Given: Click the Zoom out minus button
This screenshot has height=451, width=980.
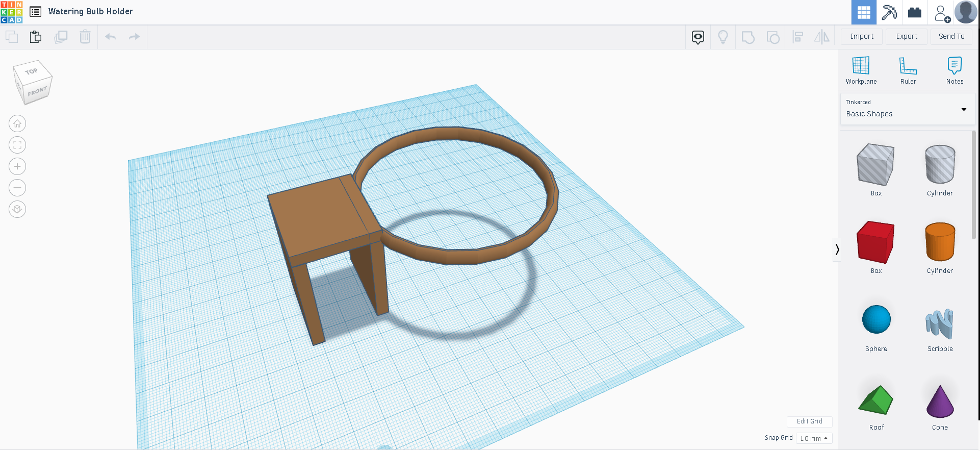Looking at the screenshot, I should pyautogui.click(x=17, y=188).
